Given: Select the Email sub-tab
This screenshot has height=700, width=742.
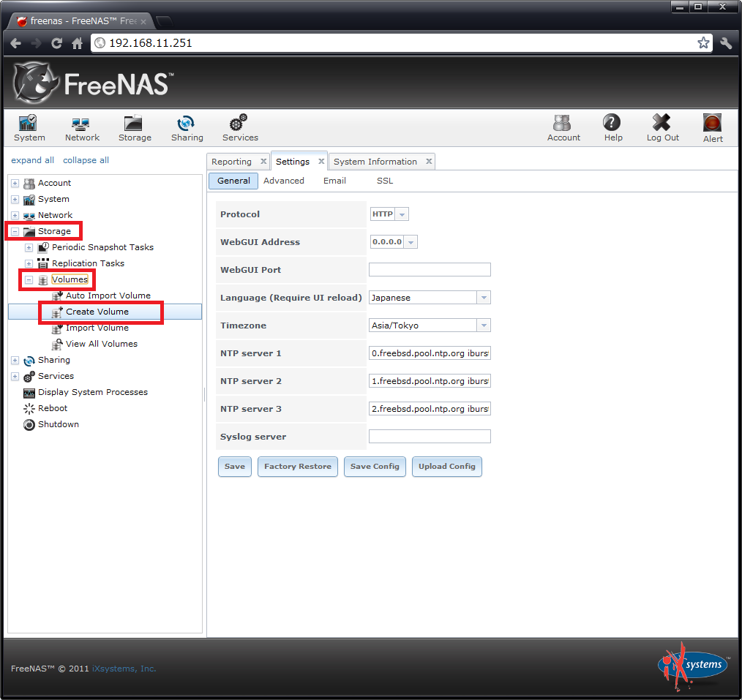Looking at the screenshot, I should [334, 181].
